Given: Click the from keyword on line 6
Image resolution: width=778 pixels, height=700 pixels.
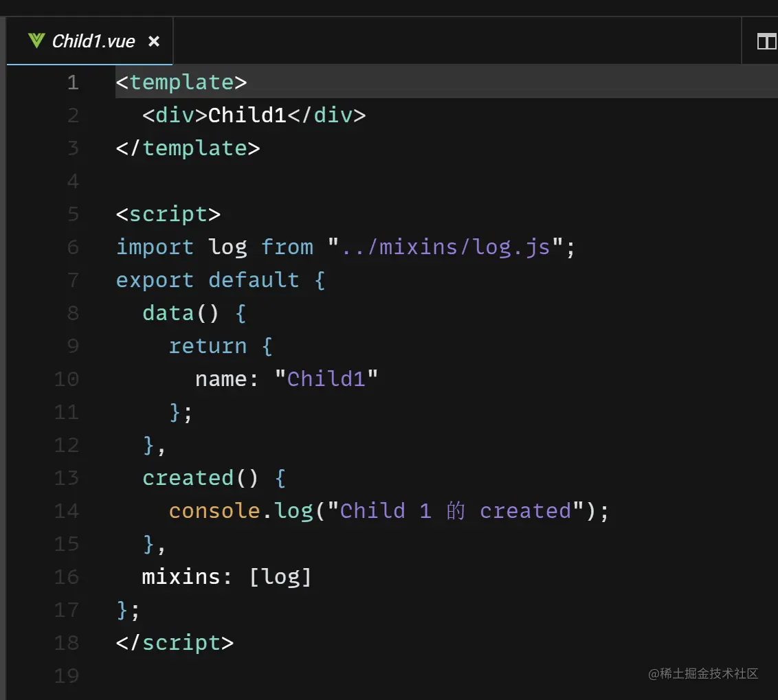Looking at the screenshot, I should 287,247.
